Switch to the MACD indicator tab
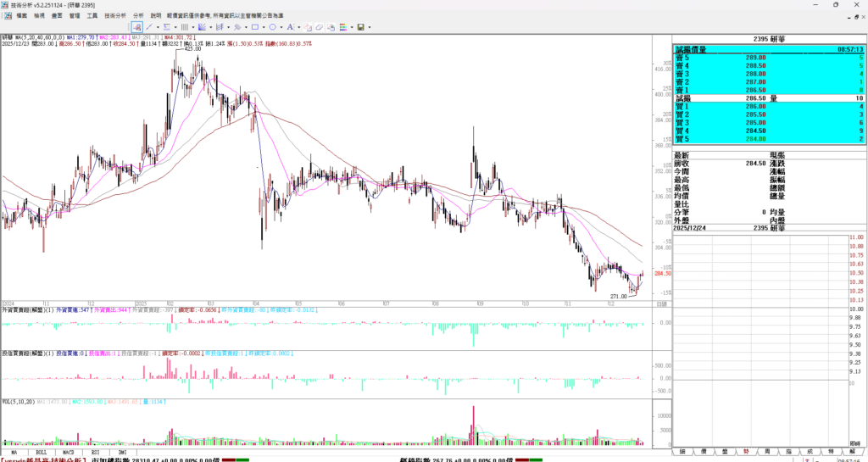The width and height of the screenshot is (868, 462). click(x=69, y=453)
